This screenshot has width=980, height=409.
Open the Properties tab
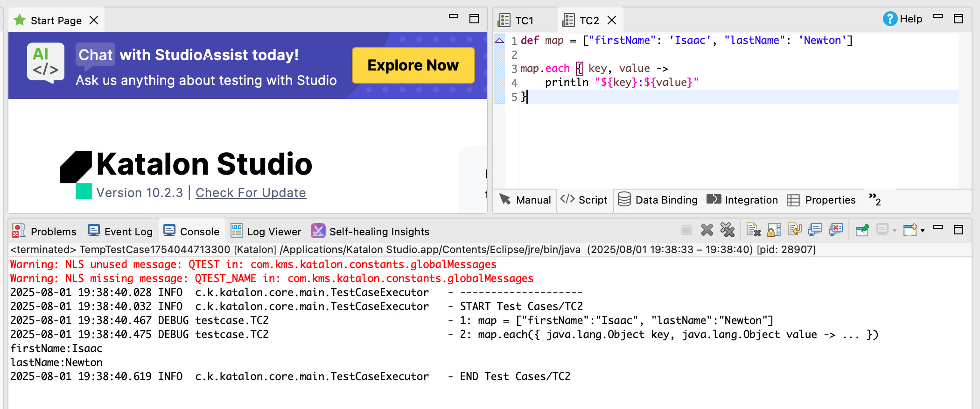click(821, 200)
